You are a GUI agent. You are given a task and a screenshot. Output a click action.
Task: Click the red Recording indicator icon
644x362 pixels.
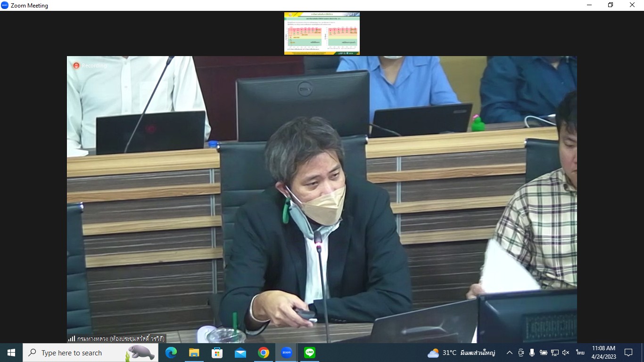[76, 66]
